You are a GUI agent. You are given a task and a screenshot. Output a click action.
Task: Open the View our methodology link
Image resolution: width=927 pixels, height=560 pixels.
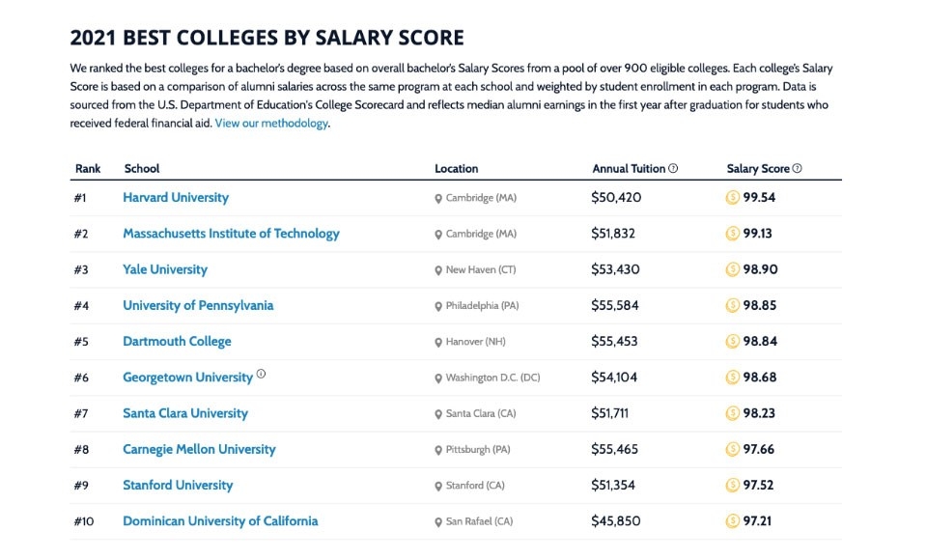[x=271, y=124]
